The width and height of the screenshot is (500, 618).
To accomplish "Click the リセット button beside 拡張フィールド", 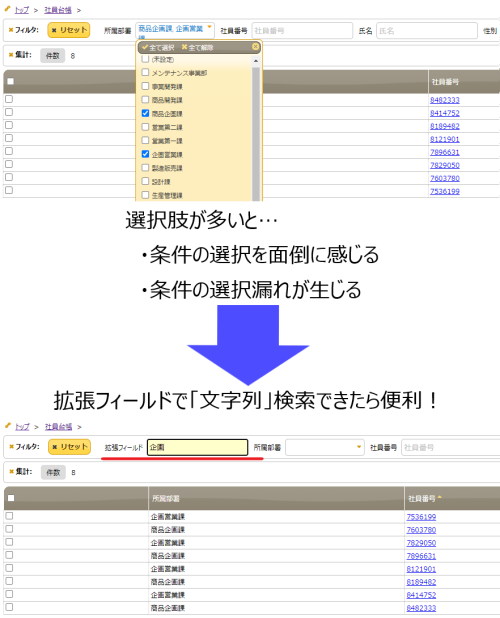I will [69, 447].
